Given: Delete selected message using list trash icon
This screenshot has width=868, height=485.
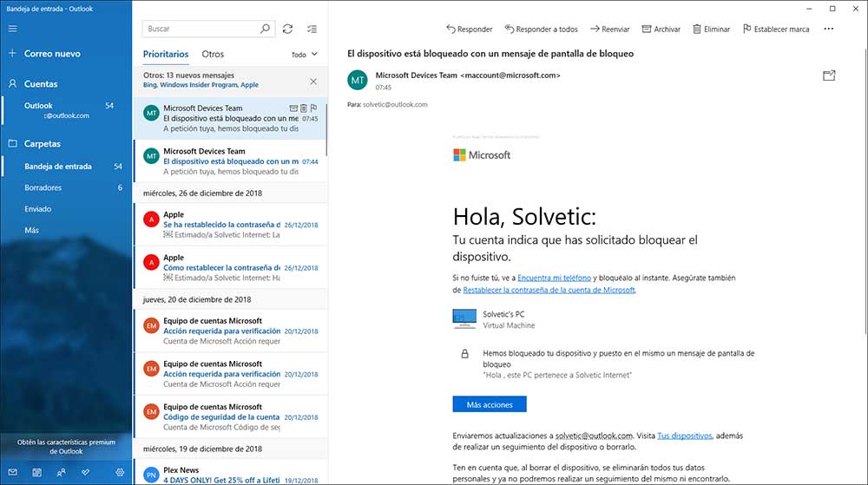Looking at the screenshot, I should pos(304,108).
